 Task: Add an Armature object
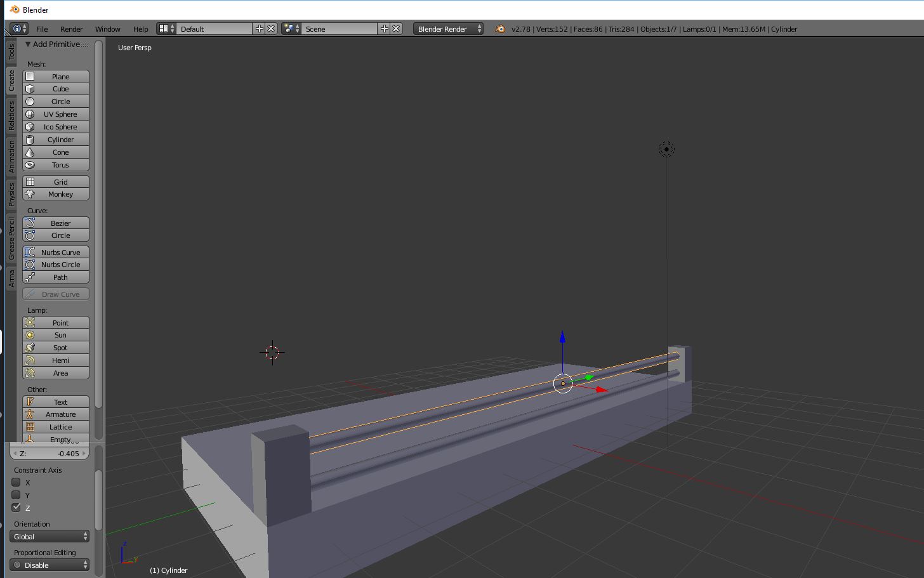click(x=56, y=414)
